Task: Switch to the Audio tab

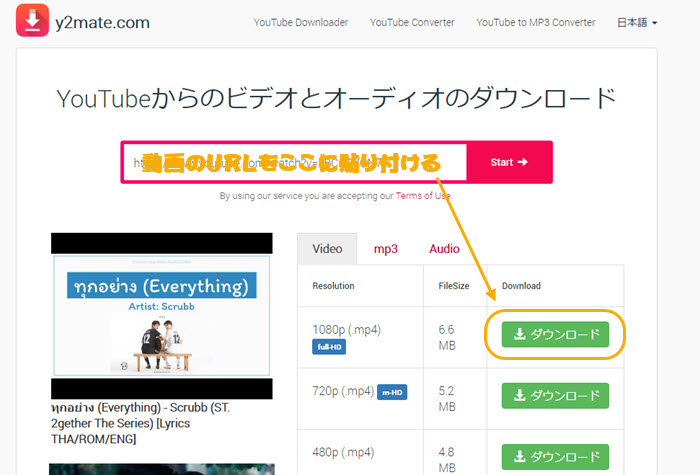Action: [444, 249]
